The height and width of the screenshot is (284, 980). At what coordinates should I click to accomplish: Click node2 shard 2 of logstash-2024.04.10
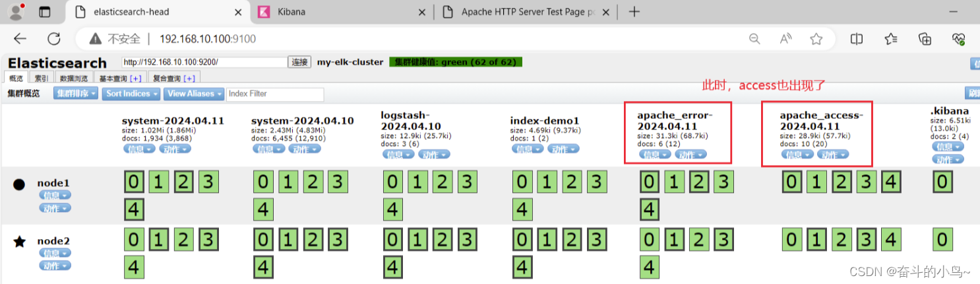pos(443,239)
